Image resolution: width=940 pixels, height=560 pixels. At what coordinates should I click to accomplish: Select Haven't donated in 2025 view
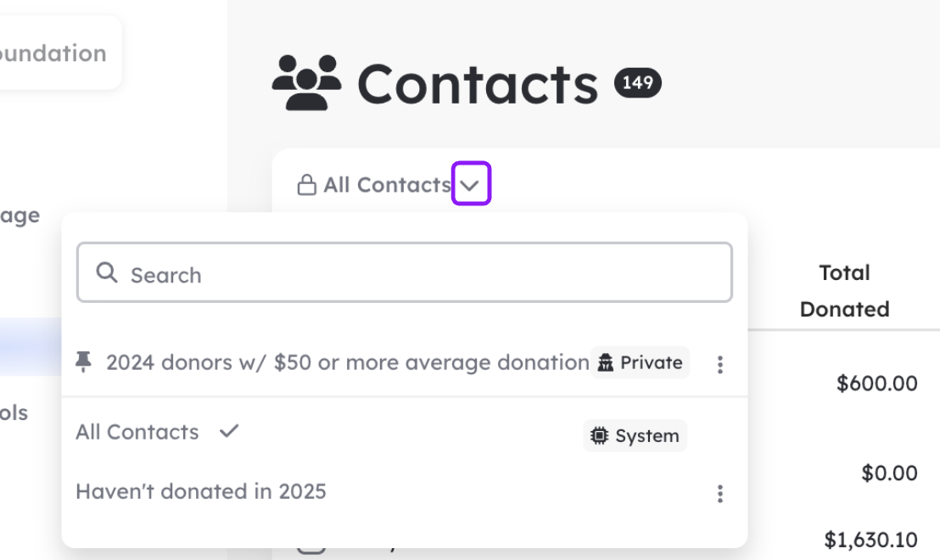201,491
